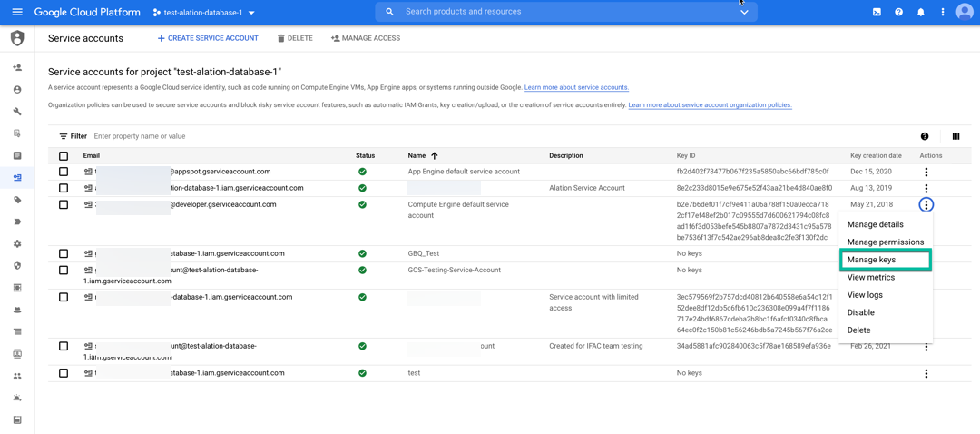Open the table help question mark icon
Viewport: 980px width, 434px height.
[x=925, y=136]
